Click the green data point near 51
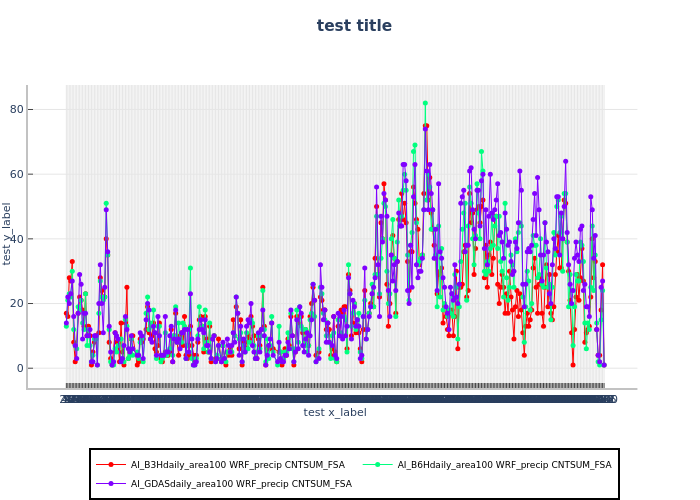This screenshot has height=500, width=700. pyautogui.click(x=106, y=203)
